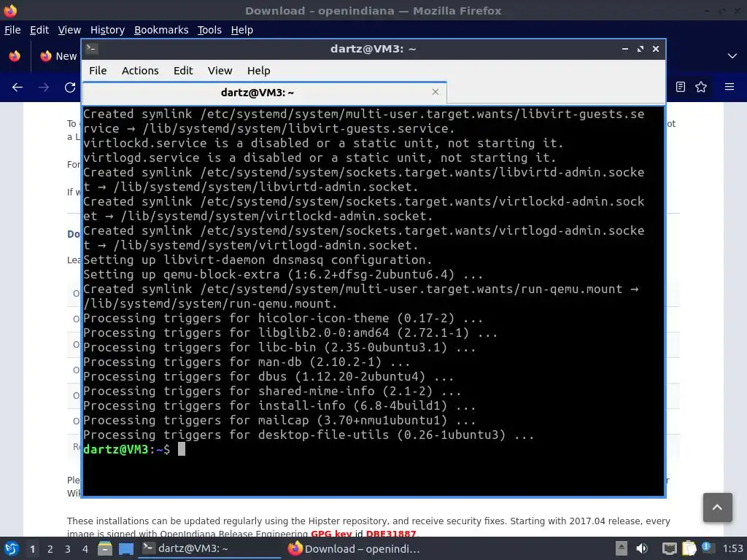The height and width of the screenshot is (560, 747).
Task: Open Firefox hamburger application menu
Action: coord(729,87)
